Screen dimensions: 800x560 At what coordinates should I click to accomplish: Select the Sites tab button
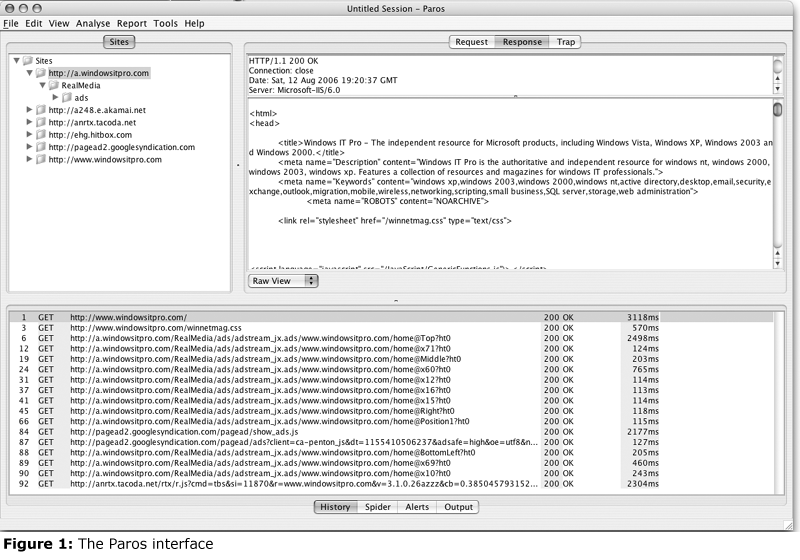tap(119, 42)
